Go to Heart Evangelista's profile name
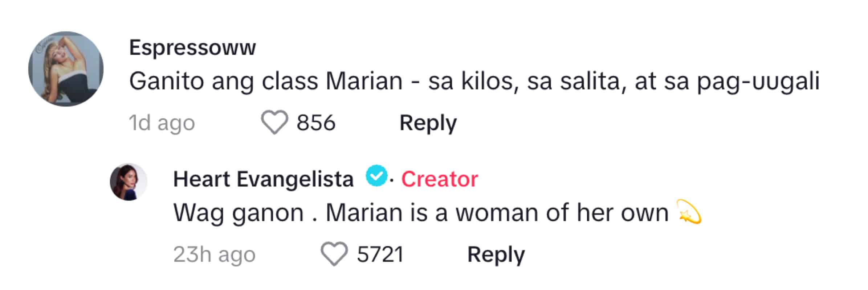Screen dimensions: 868x290 pyautogui.click(x=263, y=179)
